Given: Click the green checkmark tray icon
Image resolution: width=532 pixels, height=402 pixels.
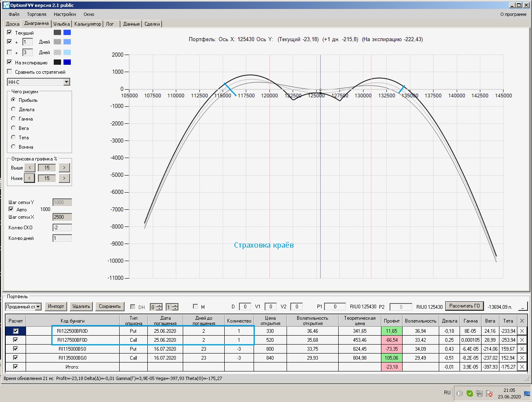Looking at the screenshot, I should pyautogui.click(x=470, y=393).
